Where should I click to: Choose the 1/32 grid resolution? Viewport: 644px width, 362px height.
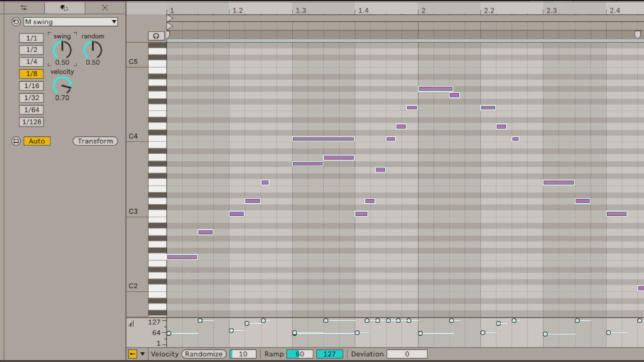click(x=32, y=98)
